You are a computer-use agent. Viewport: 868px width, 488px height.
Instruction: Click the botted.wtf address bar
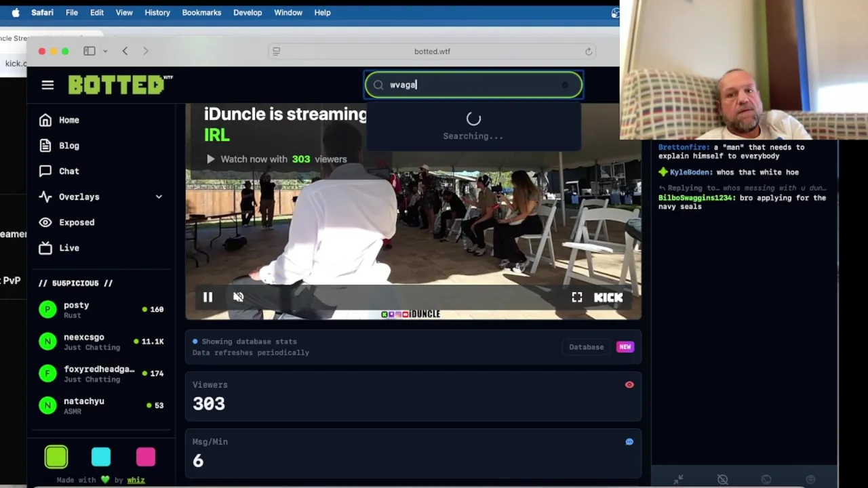pos(432,52)
